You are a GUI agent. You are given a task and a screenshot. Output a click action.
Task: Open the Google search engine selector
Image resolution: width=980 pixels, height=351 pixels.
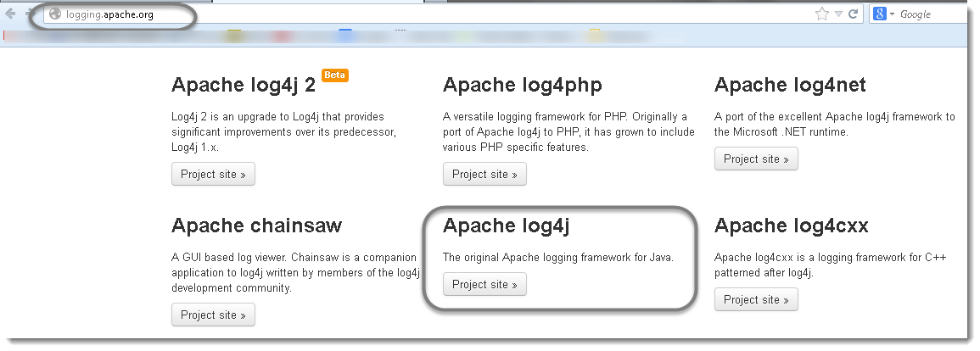pyautogui.click(x=883, y=14)
